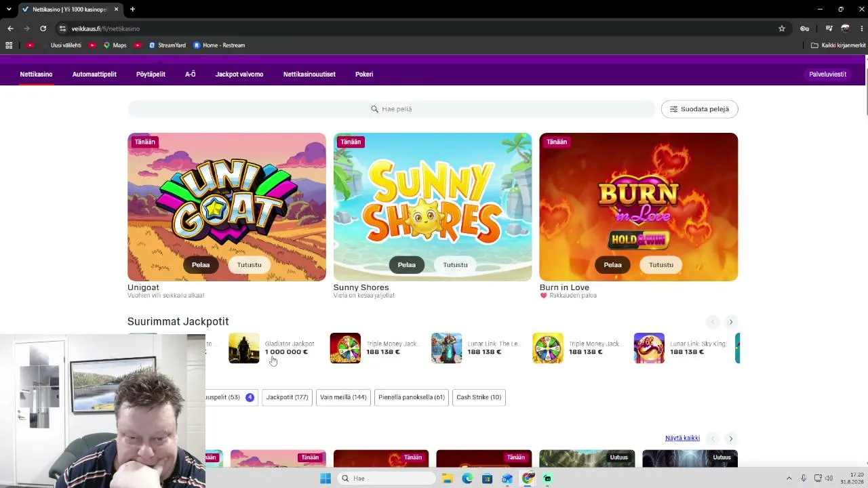The height and width of the screenshot is (488, 868).
Task: Open the taskbar clock and date
Action: point(852,479)
